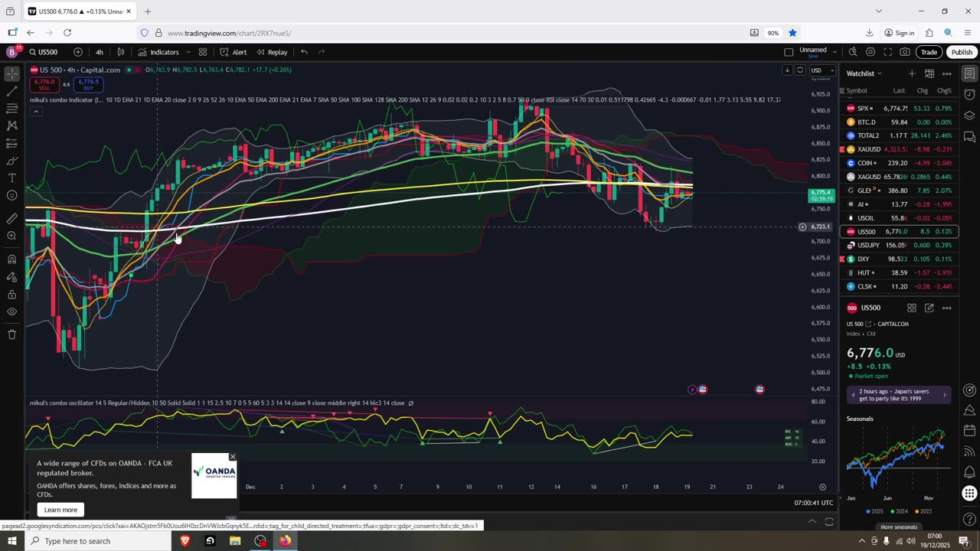Open File Explorer from the taskbar
The height and width of the screenshot is (551, 980).
[235, 541]
